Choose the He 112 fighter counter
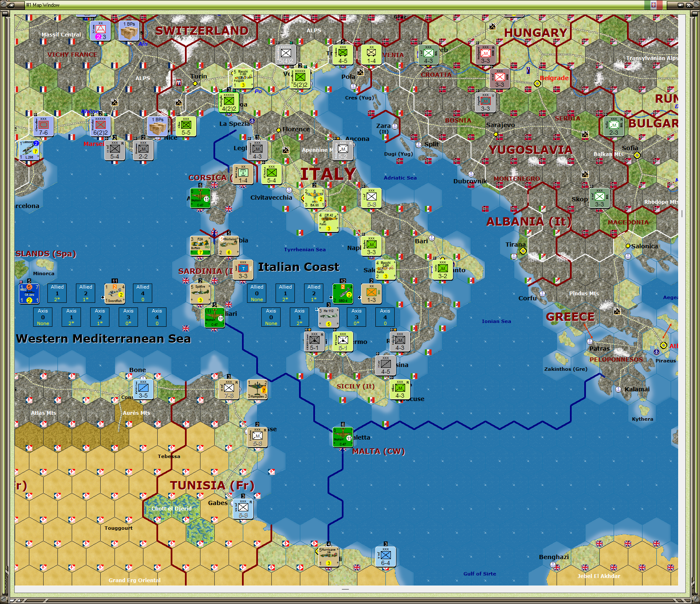 coord(328,318)
